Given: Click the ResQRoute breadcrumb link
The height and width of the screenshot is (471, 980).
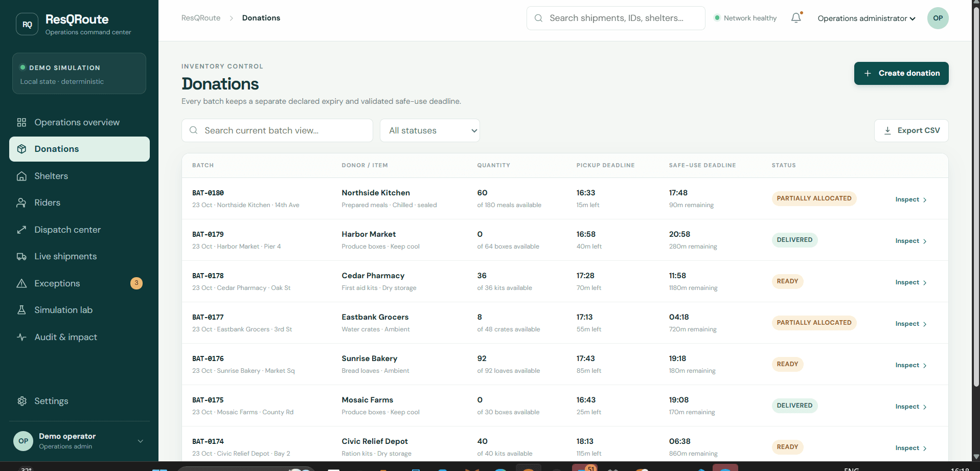Looking at the screenshot, I should coord(201,18).
